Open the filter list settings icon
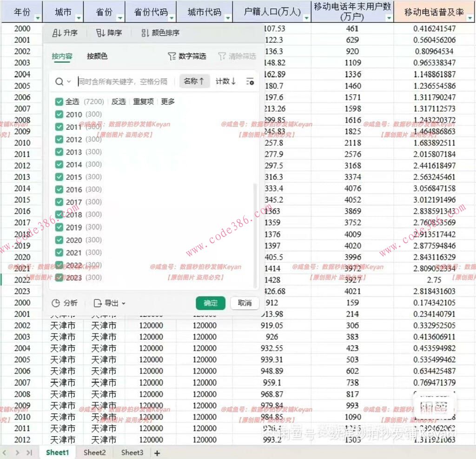The image size is (476, 459). [250, 81]
